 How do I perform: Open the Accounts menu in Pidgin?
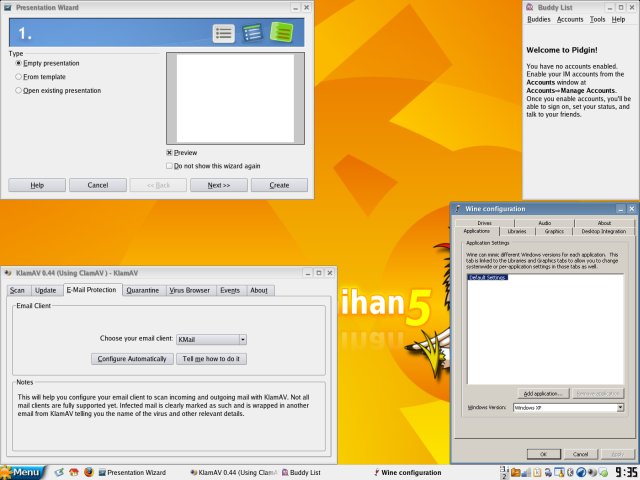point(570,19)
